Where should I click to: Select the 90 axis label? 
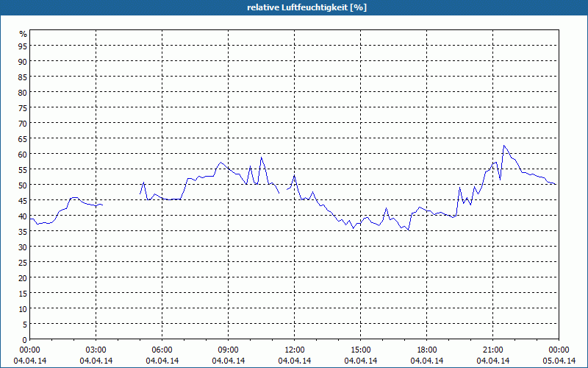click(23, 61)
